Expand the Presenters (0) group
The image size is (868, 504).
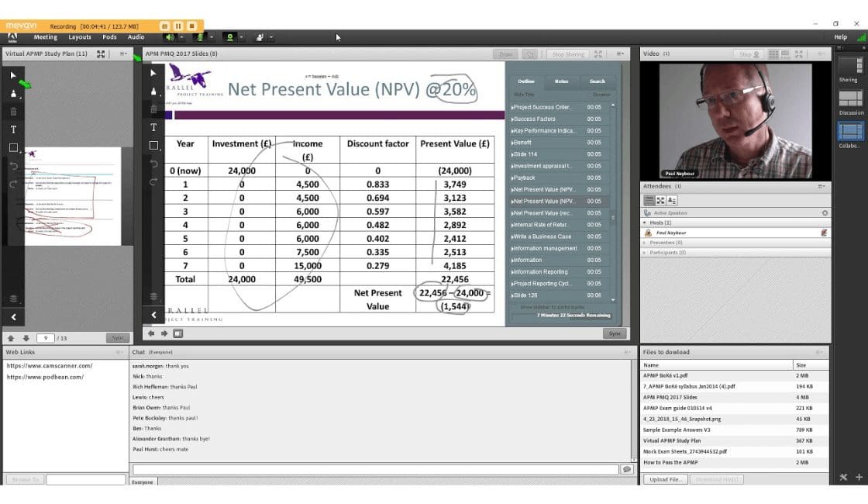646,243
